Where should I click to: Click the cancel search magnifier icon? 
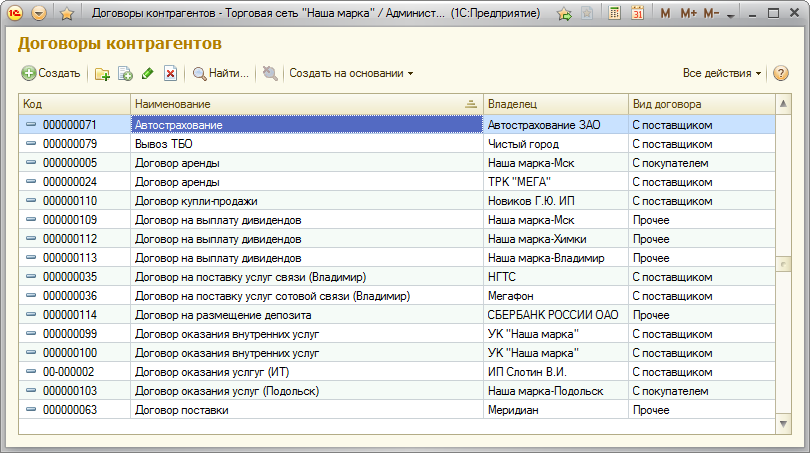[269, 73]
